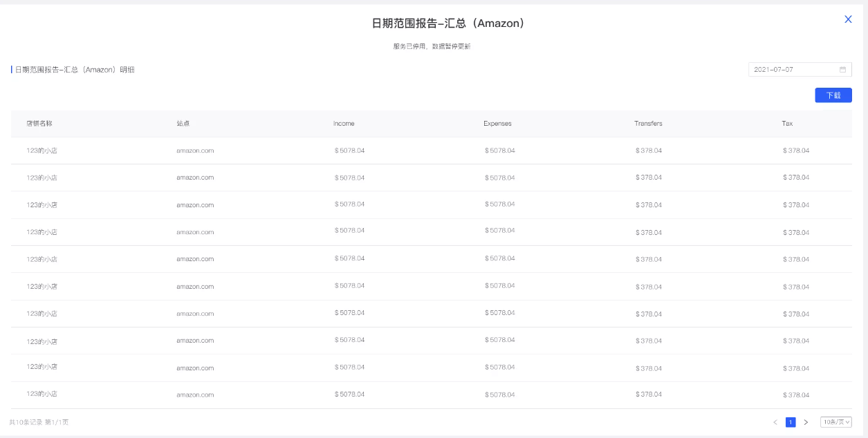Click the 服务已停用 notice text
Image resolution: width=868 pixels, height=438 pixels.
tap(432, 46)
